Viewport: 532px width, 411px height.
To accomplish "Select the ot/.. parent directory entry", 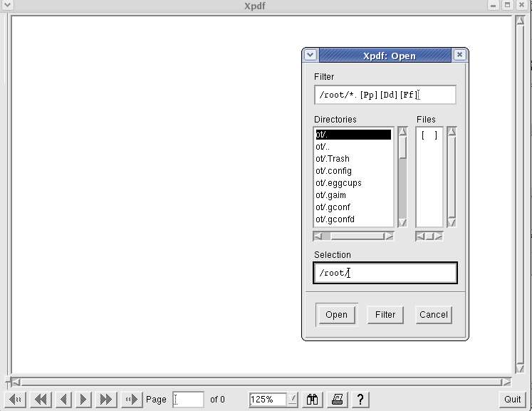I will (x=353, y=147).
